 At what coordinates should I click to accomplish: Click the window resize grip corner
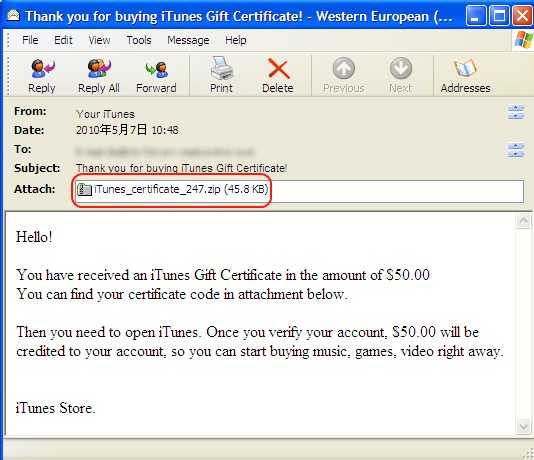click(528, 454)
